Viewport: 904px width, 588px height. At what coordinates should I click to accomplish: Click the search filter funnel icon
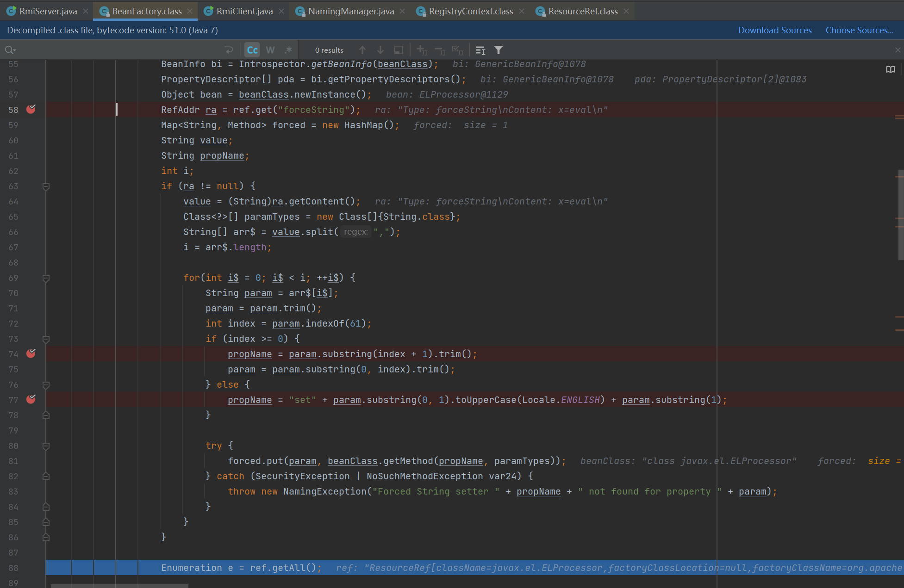(499, 50)
